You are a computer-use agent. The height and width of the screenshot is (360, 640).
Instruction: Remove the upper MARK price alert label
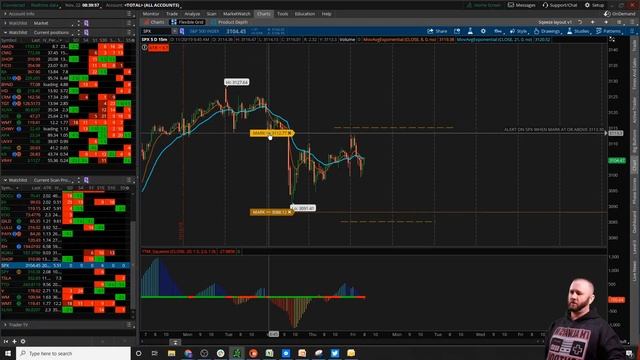pos(290,133)
